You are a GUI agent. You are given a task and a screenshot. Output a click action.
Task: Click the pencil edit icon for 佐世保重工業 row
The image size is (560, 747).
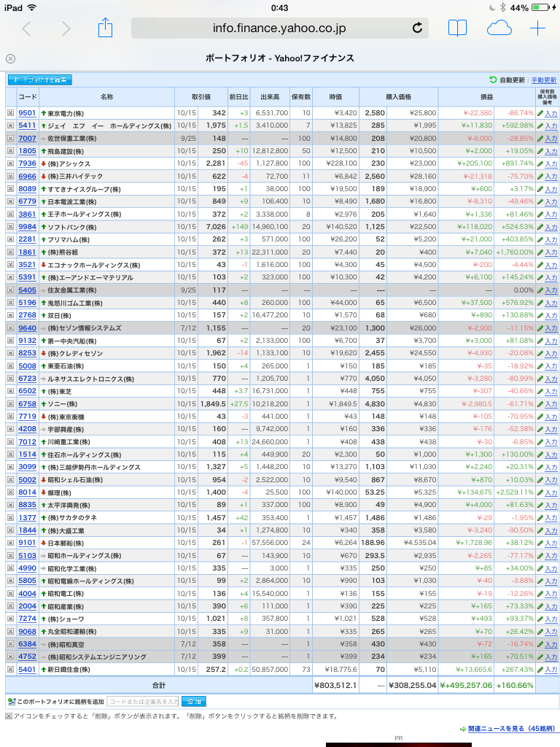(x=540, y=139)
